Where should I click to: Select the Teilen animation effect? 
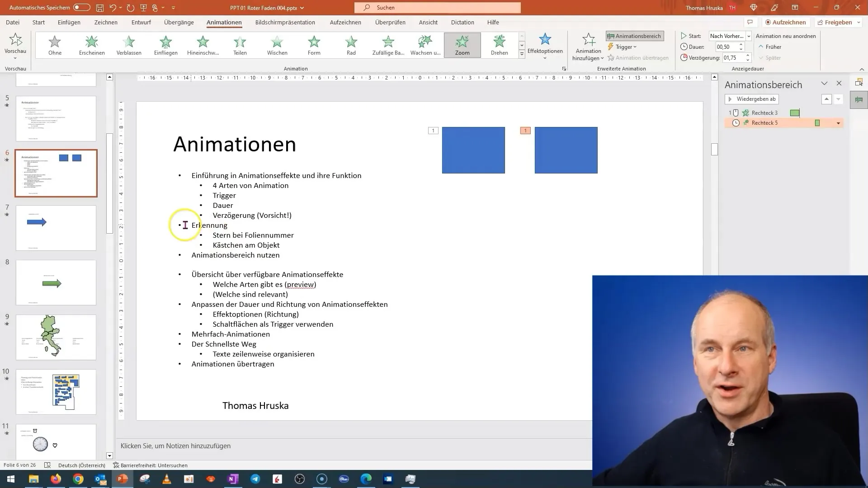240,45
